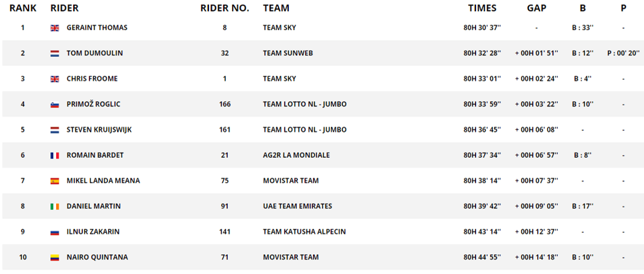Screen dimensions: 644x274
Task: Click the UAE Team Emirates entry
Action: pyautogui.click(x=297, y=206)
